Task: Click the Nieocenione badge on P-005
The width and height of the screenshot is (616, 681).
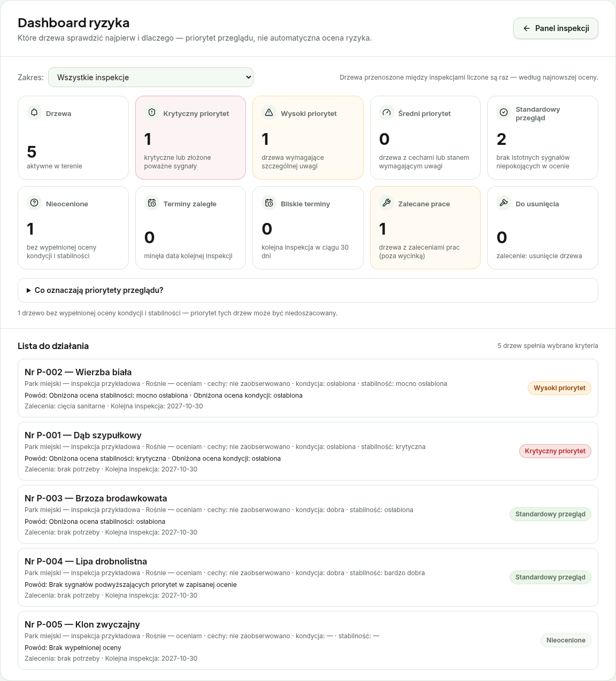Action: pyautogui.click(x=566, y=640)
